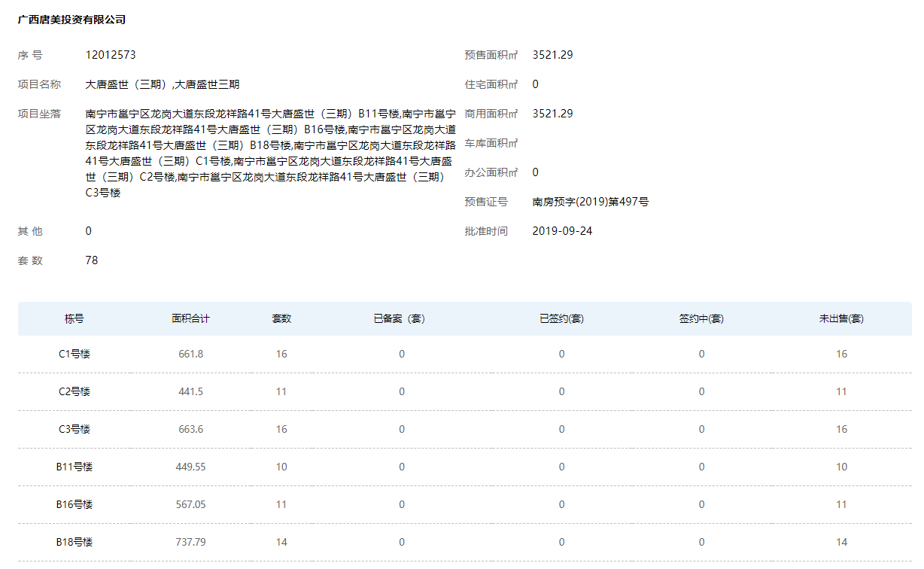This screenshot has width=924, height=569.
Task: Select the serial number 12012573
Action: click(111, 55)
